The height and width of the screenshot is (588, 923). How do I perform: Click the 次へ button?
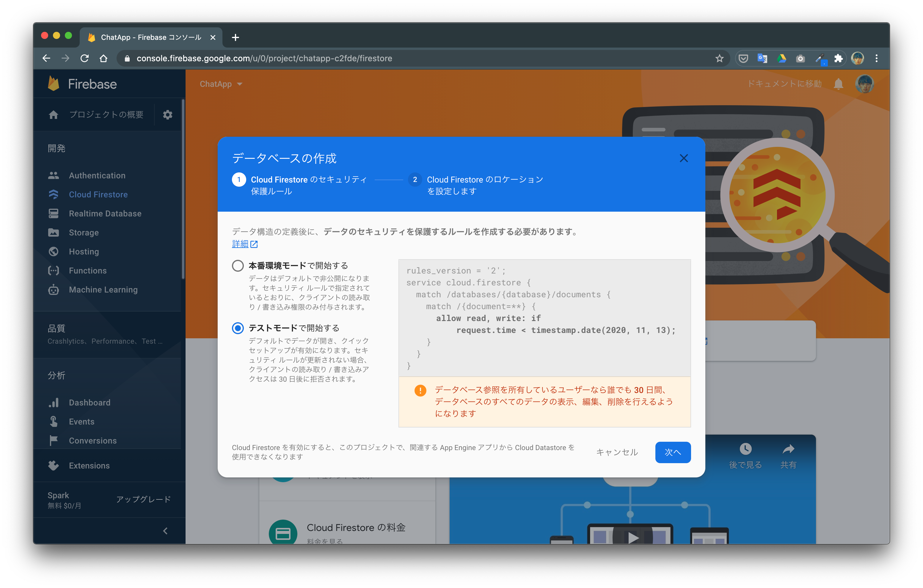point(673,452)
